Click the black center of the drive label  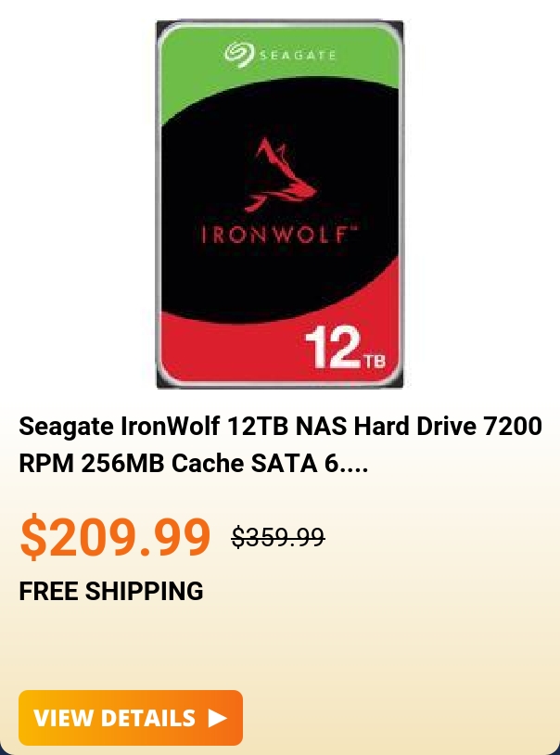click(280, 202)
